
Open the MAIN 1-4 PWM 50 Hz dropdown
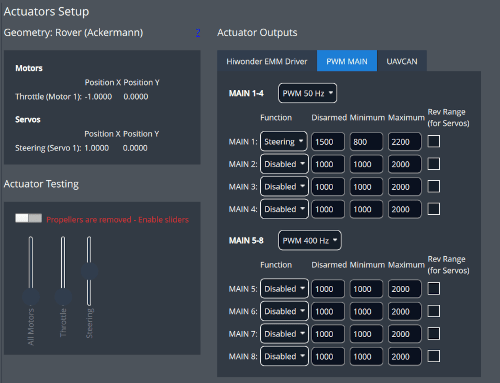[307, 93]
